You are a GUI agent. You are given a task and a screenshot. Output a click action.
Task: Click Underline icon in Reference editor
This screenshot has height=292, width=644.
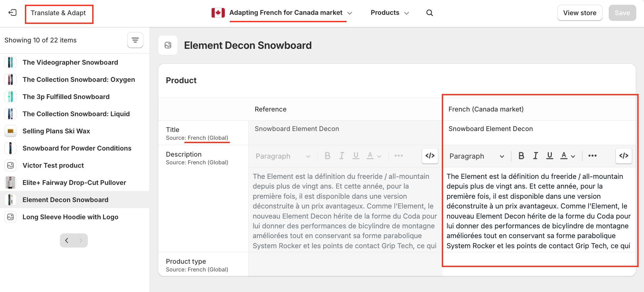pyautogui.click(x=356, y=156)
